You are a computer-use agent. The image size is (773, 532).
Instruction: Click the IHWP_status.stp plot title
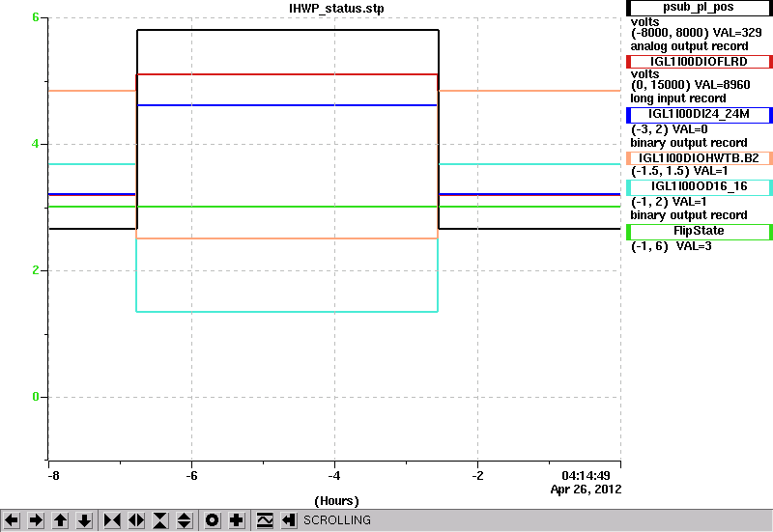[x=336, y=9]
